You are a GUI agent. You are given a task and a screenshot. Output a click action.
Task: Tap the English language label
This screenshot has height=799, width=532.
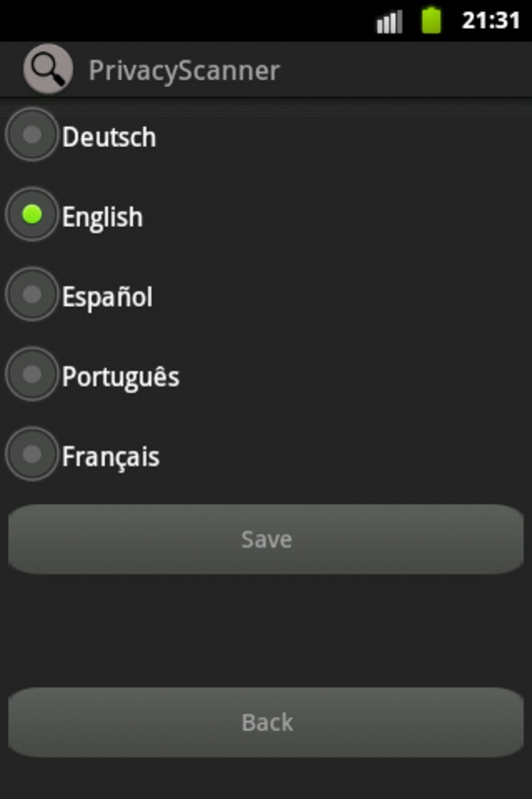[103, 218]
